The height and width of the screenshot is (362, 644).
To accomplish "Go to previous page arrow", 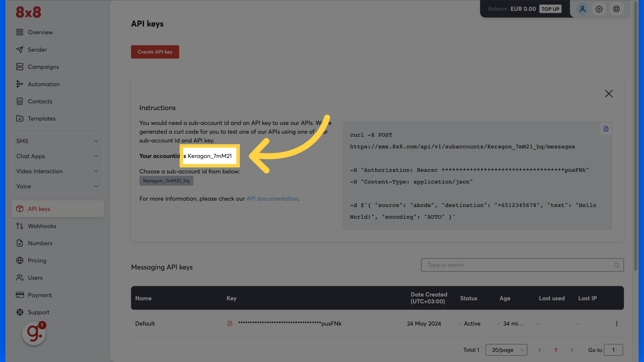I will click(x=540, y=350).
